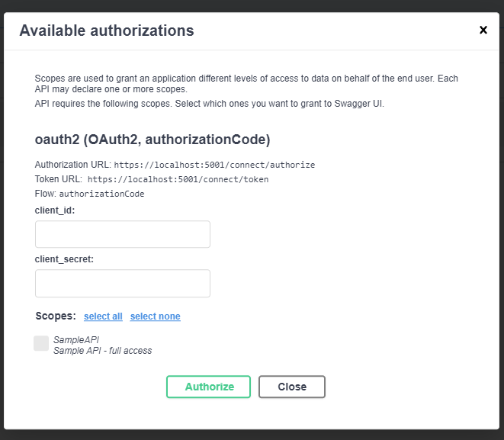Click the oauth2 (OAuth2, authorizationCode) heading

pyautogui.click(x=152, y=140)
